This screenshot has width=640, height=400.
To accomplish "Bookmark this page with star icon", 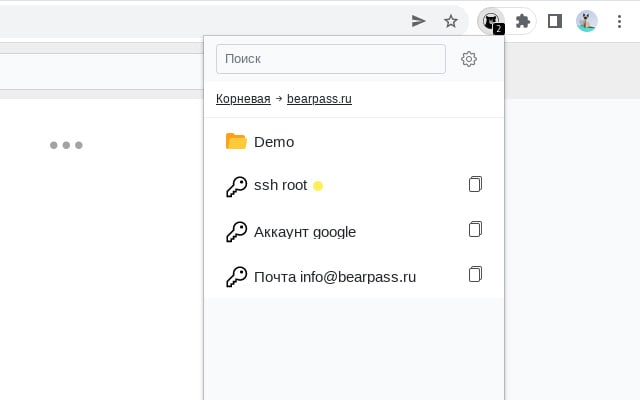I will [451, 20].
